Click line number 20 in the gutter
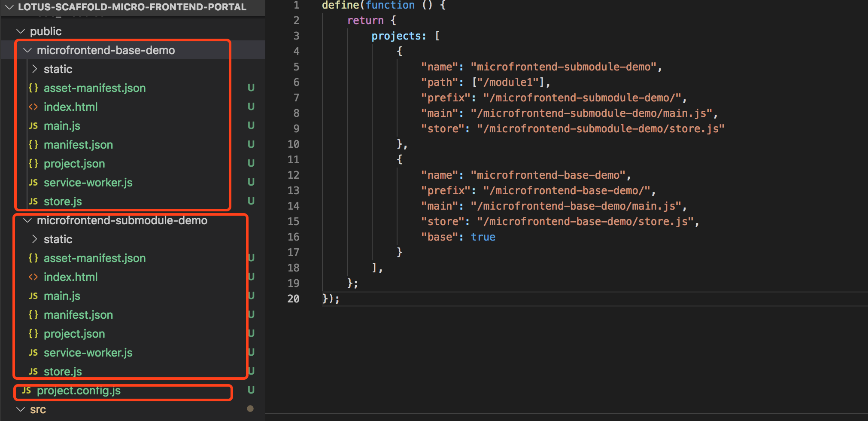The height and width of the screenshot is (421, 868). pos(294,299)
